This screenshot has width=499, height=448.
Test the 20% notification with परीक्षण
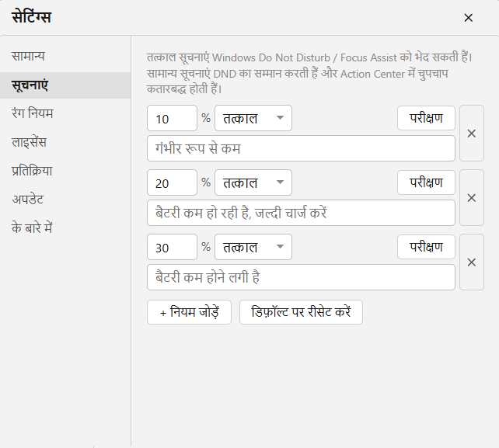click(x=426, y=182)
